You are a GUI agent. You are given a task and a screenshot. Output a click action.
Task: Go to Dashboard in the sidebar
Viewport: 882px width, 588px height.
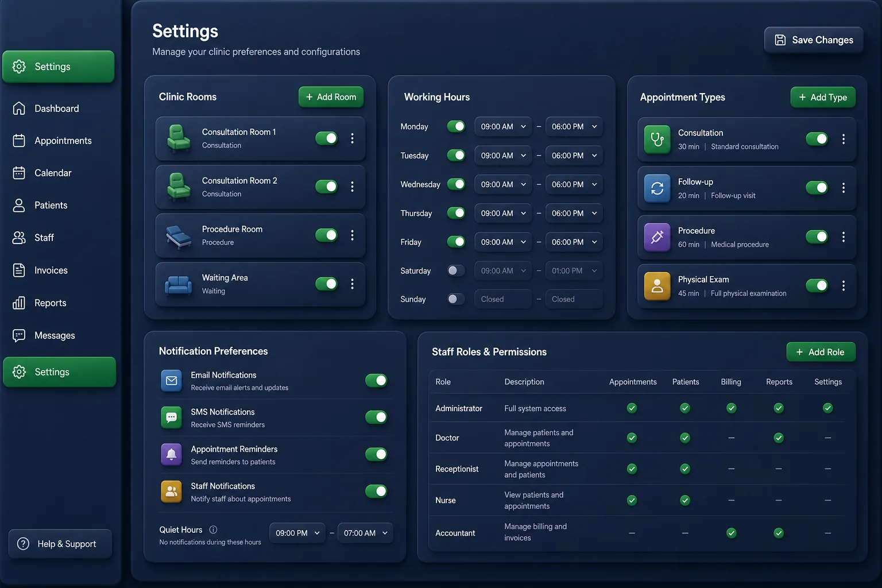57,109
